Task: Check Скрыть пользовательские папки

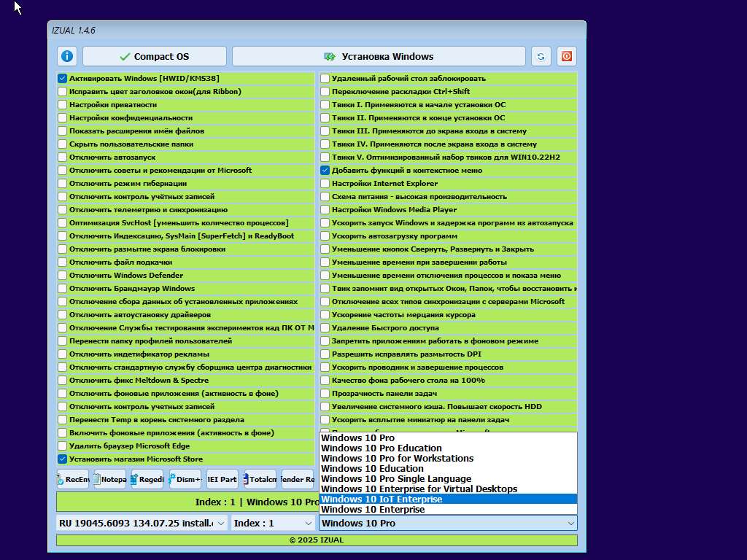Action: click(x=63, y=144)
